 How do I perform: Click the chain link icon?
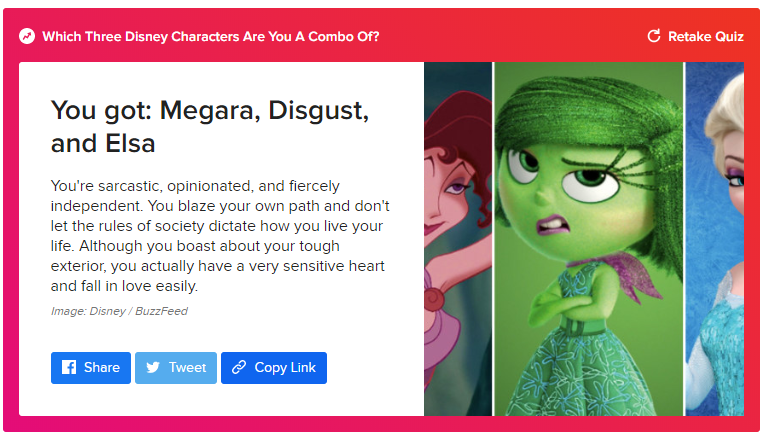[239, 367]
